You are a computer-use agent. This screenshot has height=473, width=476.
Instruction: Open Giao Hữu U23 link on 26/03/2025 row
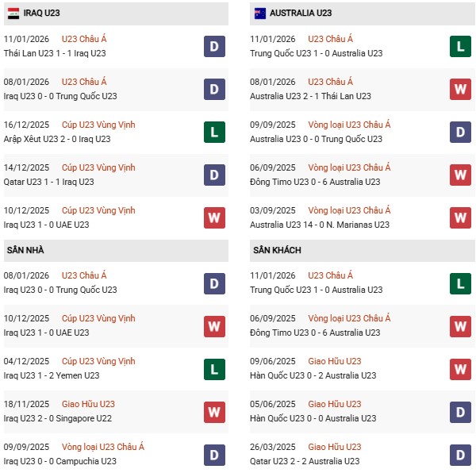pyautogui.click(x=335, y=447)
